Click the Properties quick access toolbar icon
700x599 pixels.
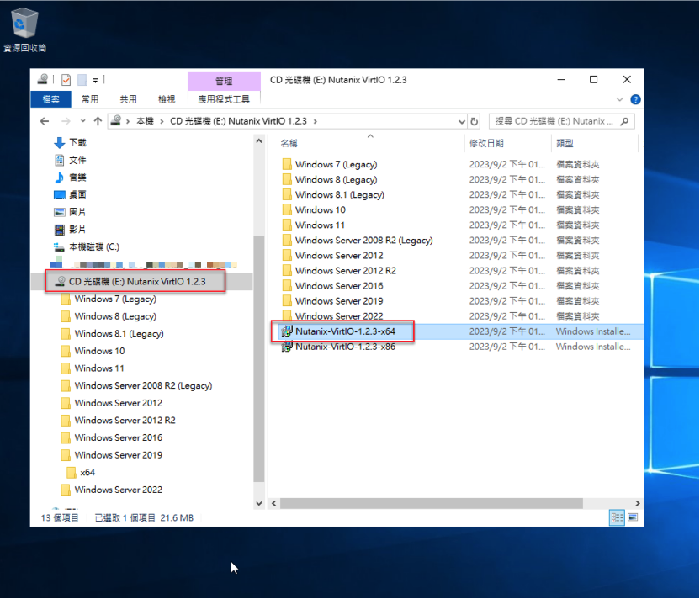[x=66, y=80]
